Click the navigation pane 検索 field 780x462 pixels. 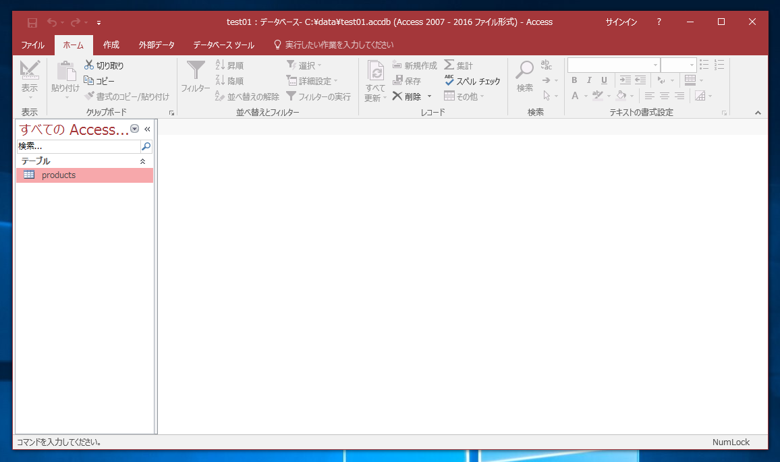[79, 146]
